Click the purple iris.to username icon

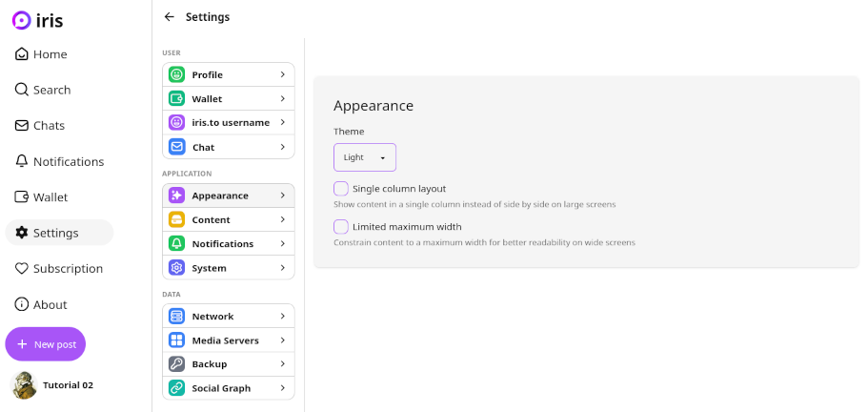(176, 123)
